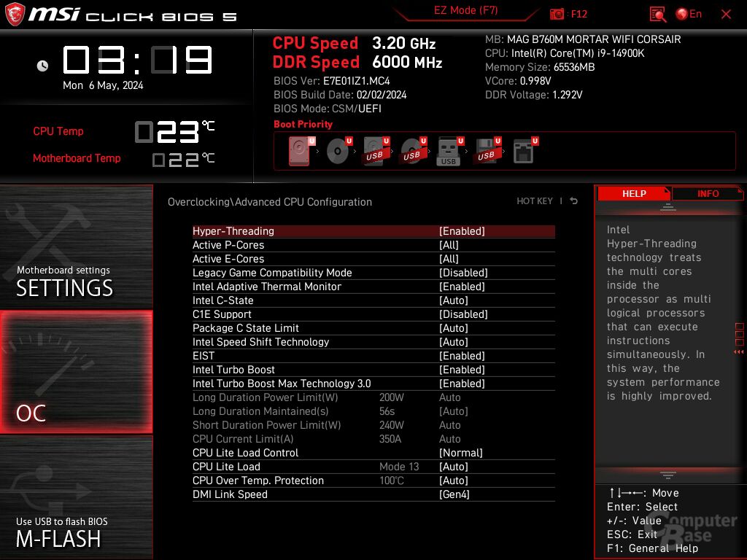Select CPU Current Limit Auto field
This screenshot has width=747, height=560.
pos(449,438)
